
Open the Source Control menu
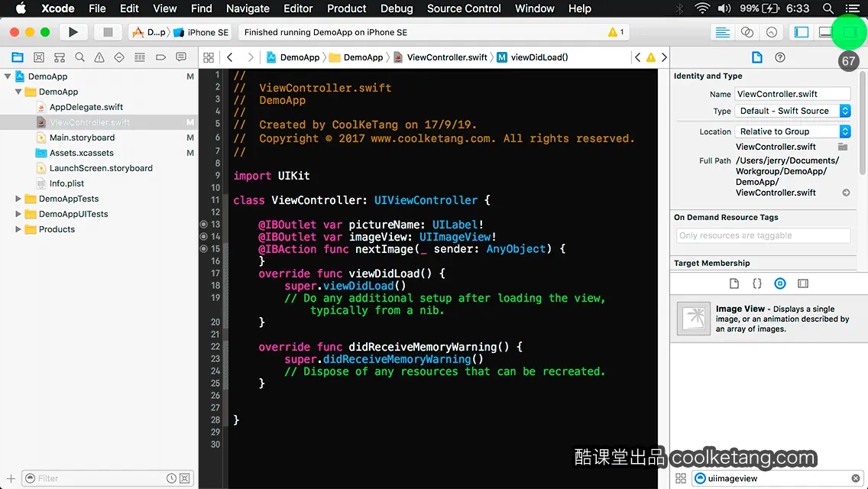pos(464,8)
